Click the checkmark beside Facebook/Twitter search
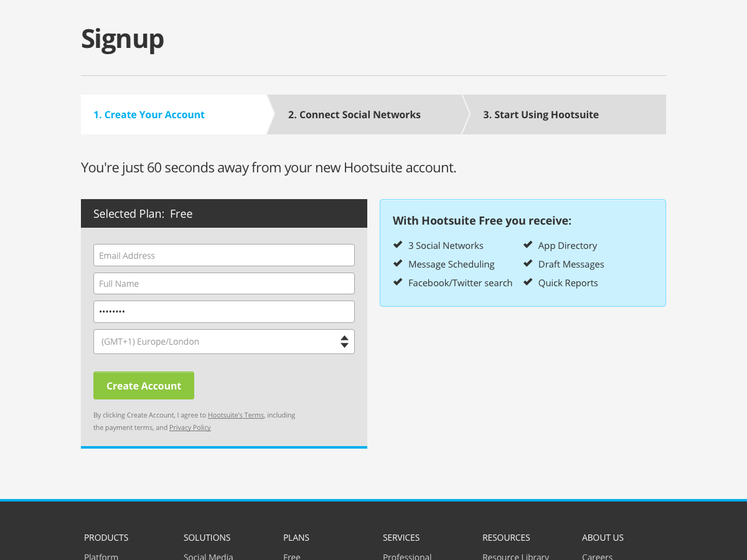 [x=398, y=282]
